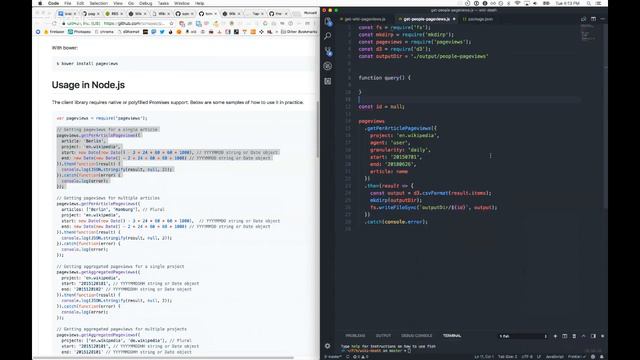Select the TERMINAL panel tab
Viewport: 640px width, 360px height.
point(452,336)
